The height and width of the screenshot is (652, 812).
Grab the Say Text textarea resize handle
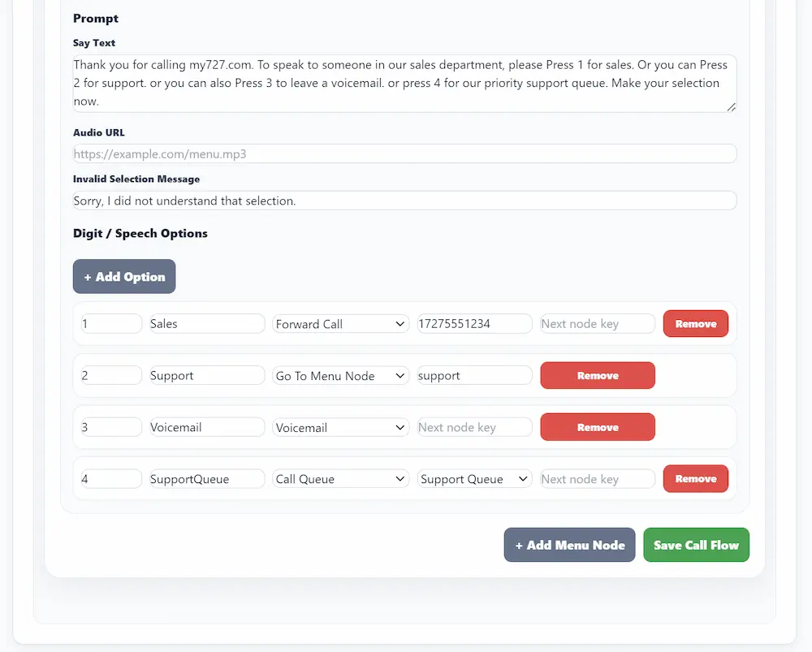click(x=731, y=107)
